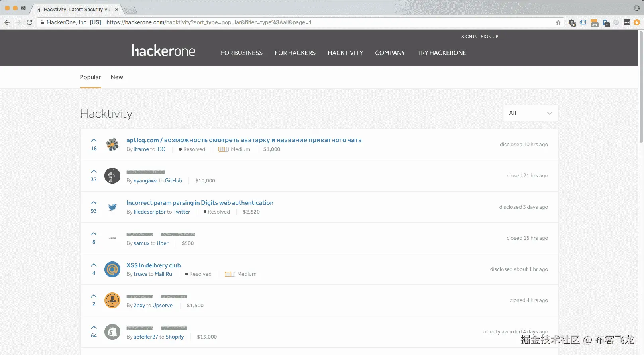Open the Mail.Ru at-sign avatar
The height and width of the screenshot is (355, 644).
(x=112, y=269)
